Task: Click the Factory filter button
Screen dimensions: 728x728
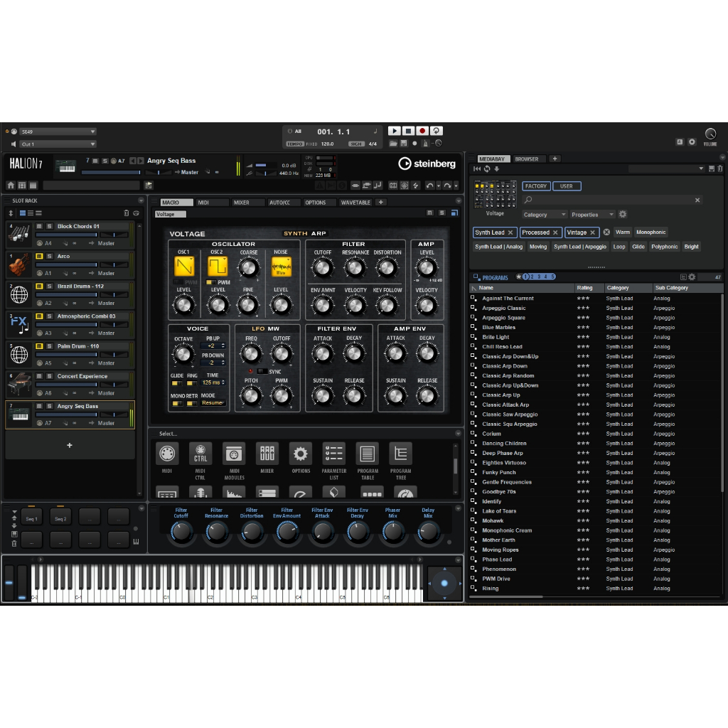Action: click(536, 186)
